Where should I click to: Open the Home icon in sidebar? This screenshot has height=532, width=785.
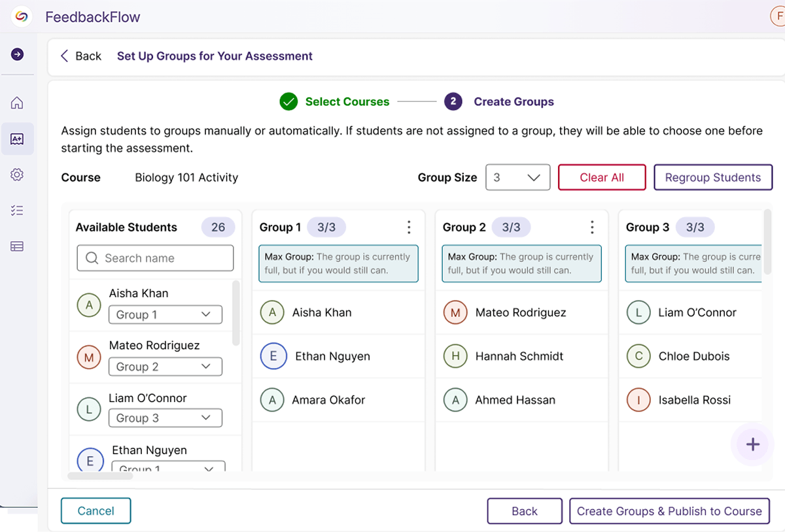(x=18, y=103)
